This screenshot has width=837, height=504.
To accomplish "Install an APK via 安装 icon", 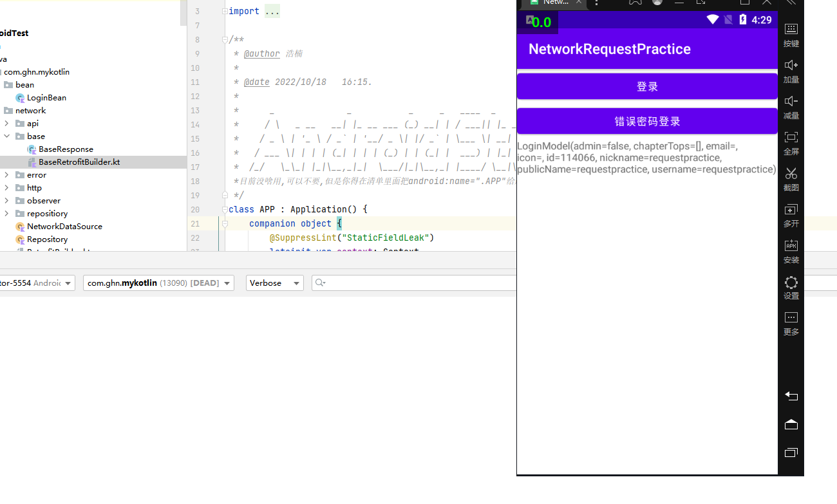I will click(791, 251).
